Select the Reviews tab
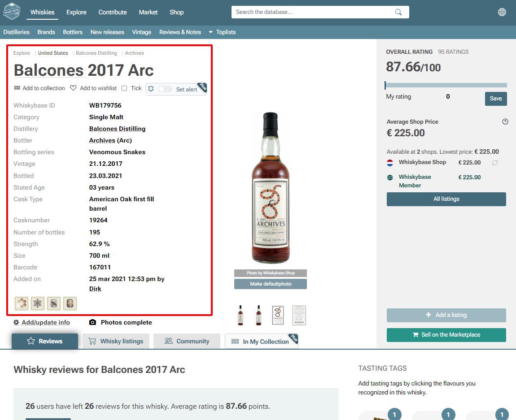Image resolution: width=516 pixels, height=420 pixels. point(45,341)
